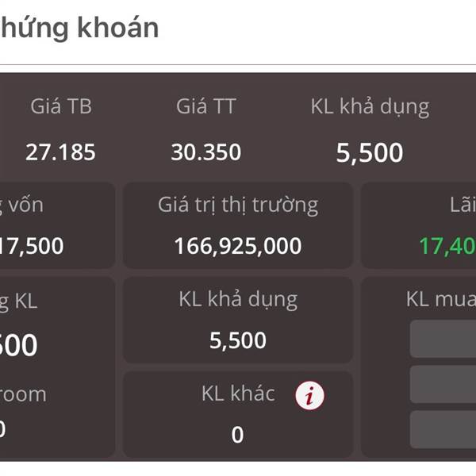Click the page heading ending in khoán
This screenshot has height=476, width=476.
[79, 29]
